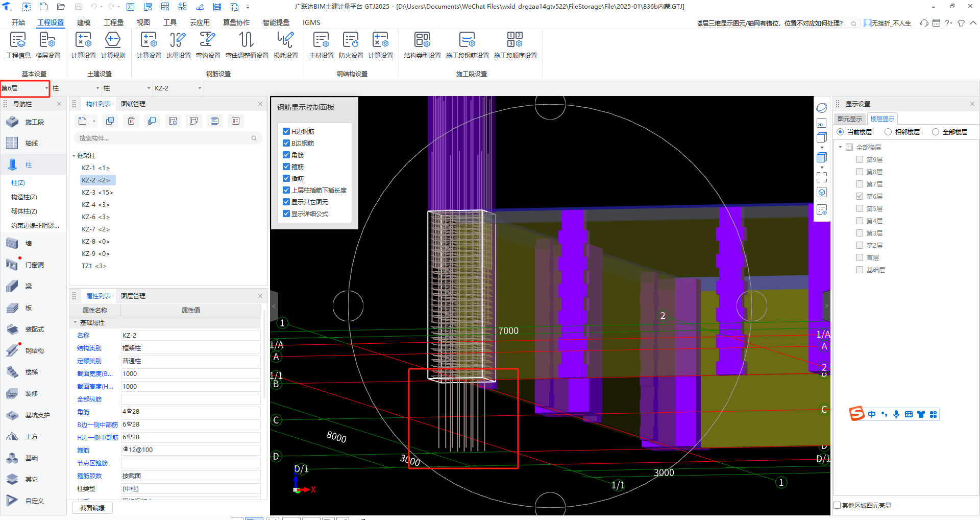Switch to 图元显示 tab
The height and width of the screenshot is (520, 980).
point(850,119)
